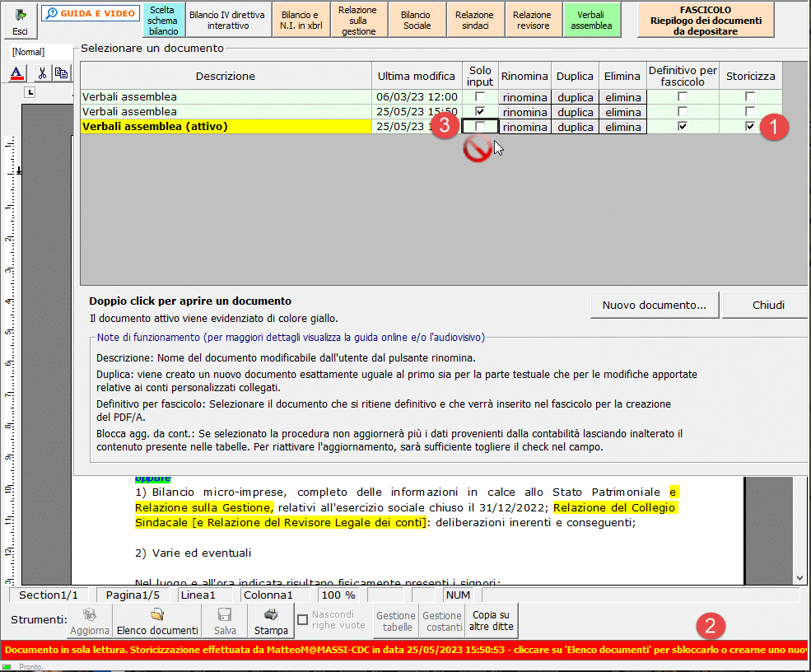
Task: Uncheck Storicizza for active document
Action: [750, 126]
